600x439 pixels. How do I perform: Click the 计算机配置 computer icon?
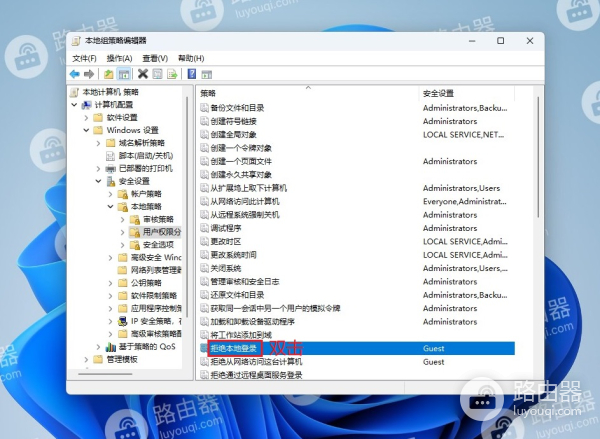point(87,104)
